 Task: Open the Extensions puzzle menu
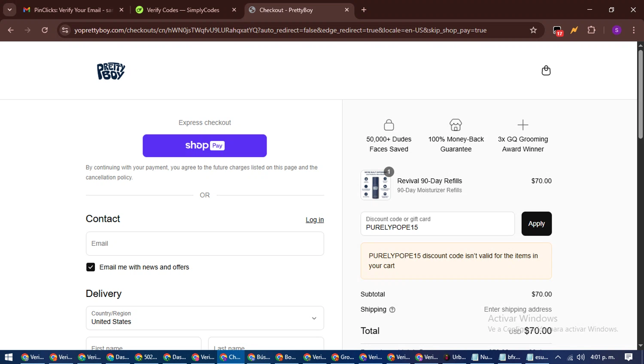point(591,30)
